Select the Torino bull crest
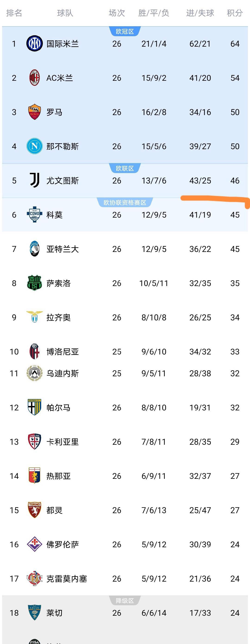The height and width of the screenshot is (644, 250). (34, 510)
